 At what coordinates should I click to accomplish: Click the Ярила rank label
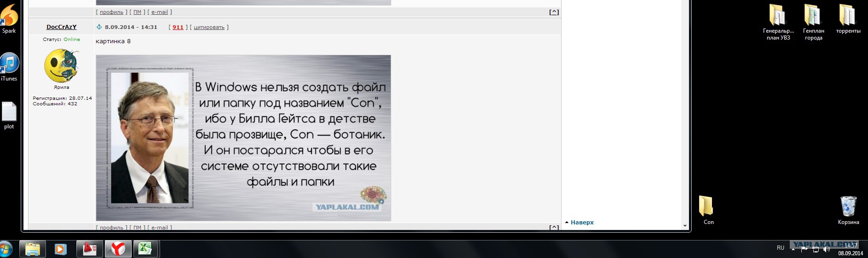[62, 87]
